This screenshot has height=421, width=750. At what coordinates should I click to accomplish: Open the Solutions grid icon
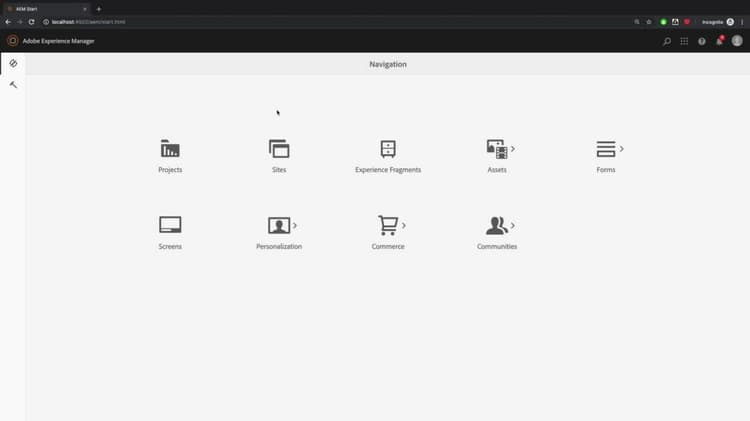coord(684,41)
